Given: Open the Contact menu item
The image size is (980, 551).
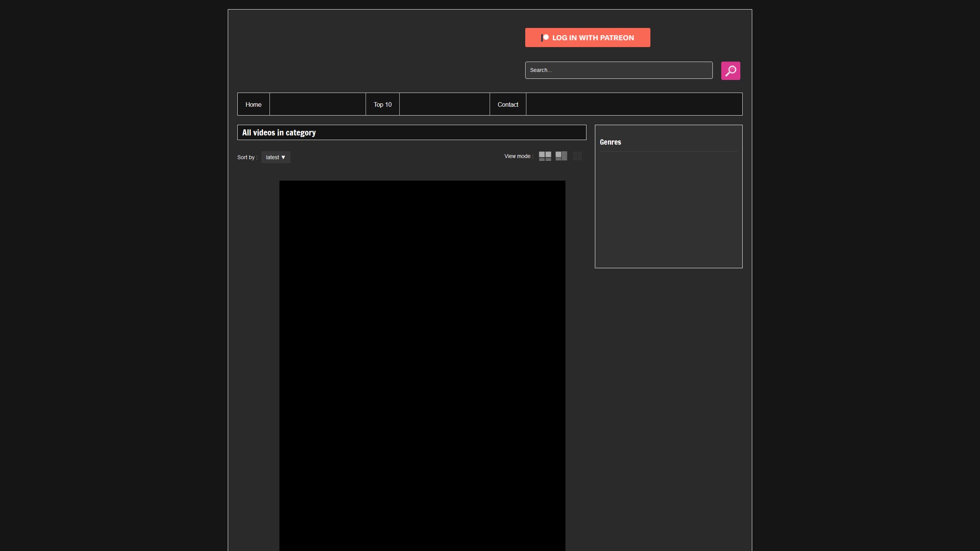Looking at the screenshot, I should pos(508,104).
